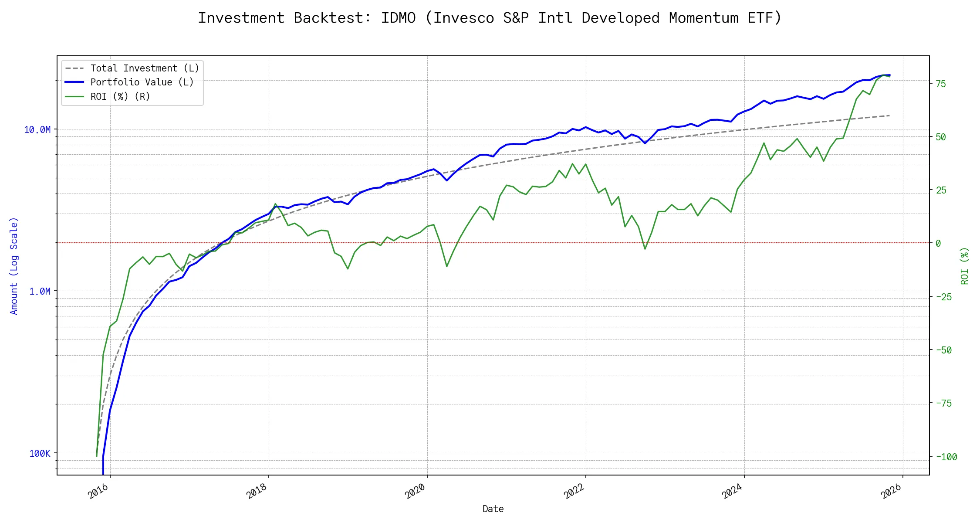This screenshot has height=523, width=980.
Task: Click the 2016 date tick label
Action: coord(98,492)
